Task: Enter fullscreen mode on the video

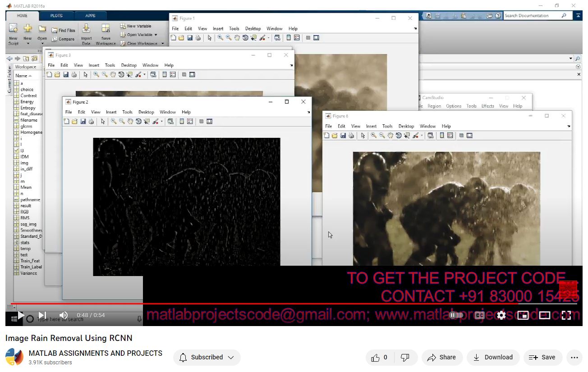Action: click(x=566, y=315)
